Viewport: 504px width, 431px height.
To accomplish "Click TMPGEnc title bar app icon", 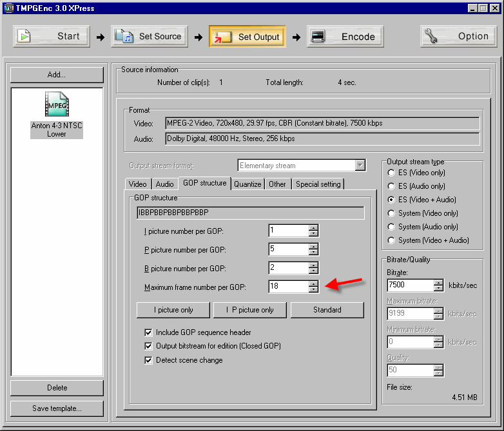I will [8, 8].
